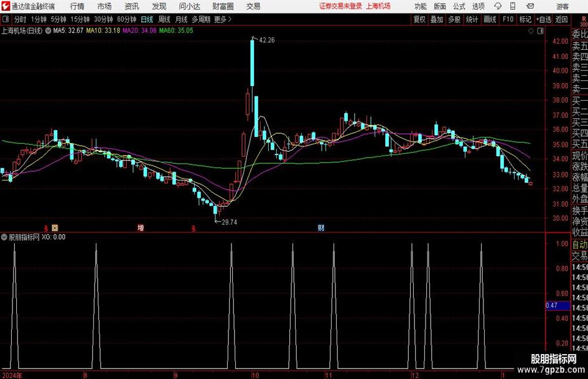Click the 标记 mark button

525,19
